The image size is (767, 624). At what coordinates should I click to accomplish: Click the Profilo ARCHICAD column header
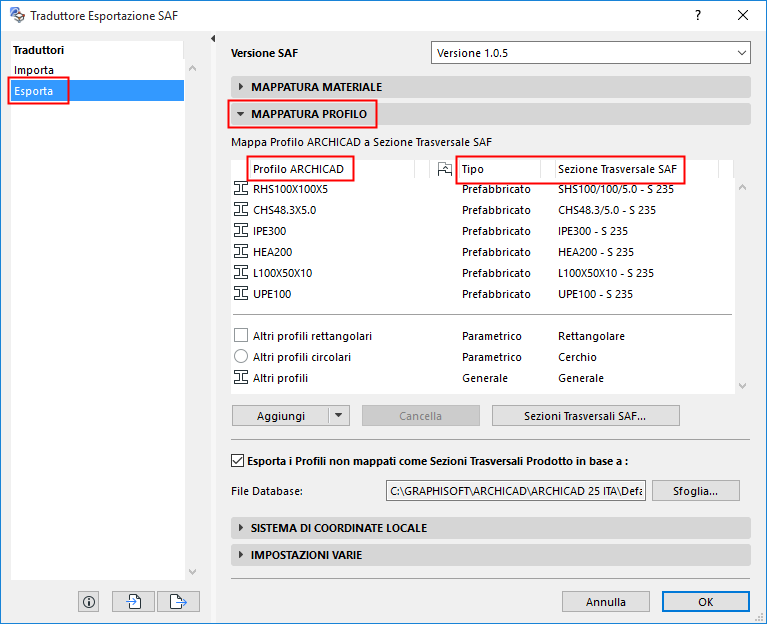[x=298, y=169]
